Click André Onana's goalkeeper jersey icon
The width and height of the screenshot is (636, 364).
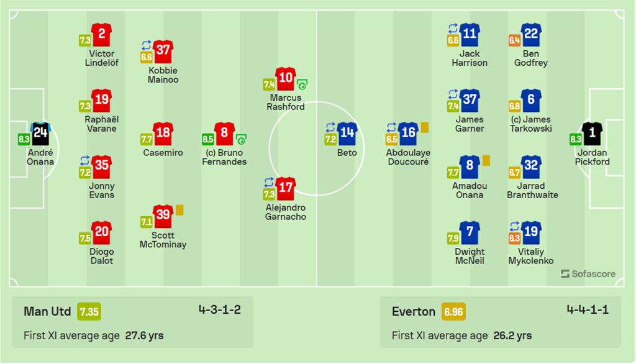(x=40, y=133)
